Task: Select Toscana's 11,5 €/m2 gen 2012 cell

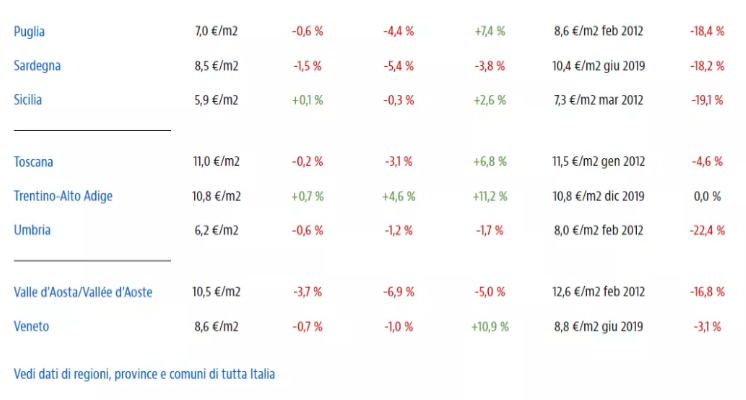Action: click(598, 161)
